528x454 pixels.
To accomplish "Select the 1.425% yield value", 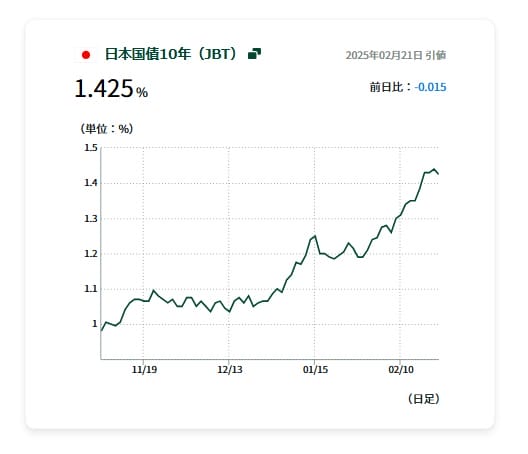I will [x=111, y=89].
